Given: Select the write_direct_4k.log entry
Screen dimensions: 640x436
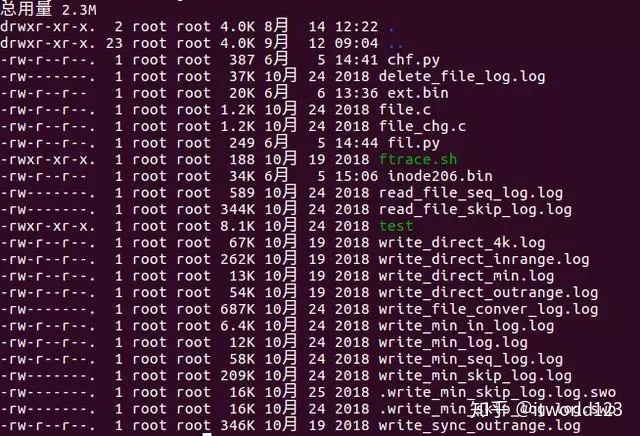Looking at the screenshot, I should [x=462, y=243].
